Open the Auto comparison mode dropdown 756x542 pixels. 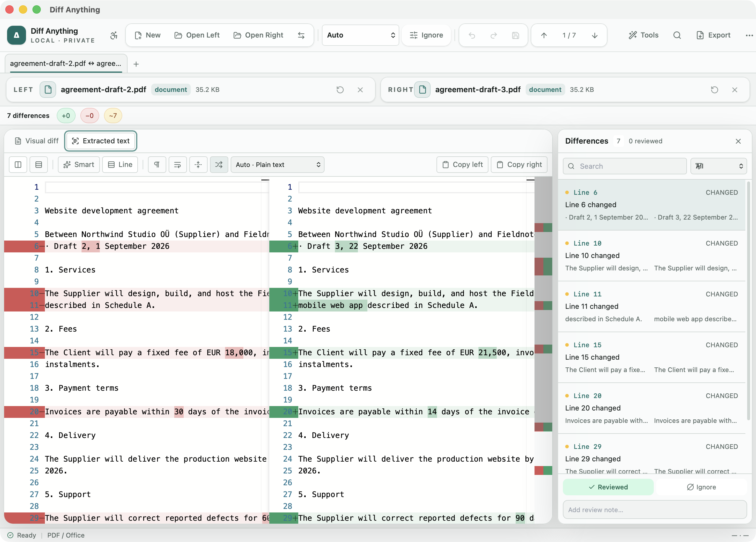click(x=361, y=35)
